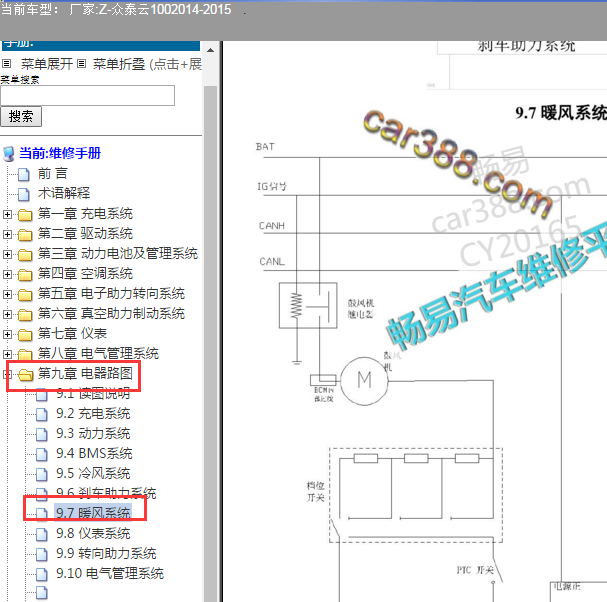Open the 9.3 动力系统 diagram page
Viewport: 607px width, 602px height.
[93, 434]
